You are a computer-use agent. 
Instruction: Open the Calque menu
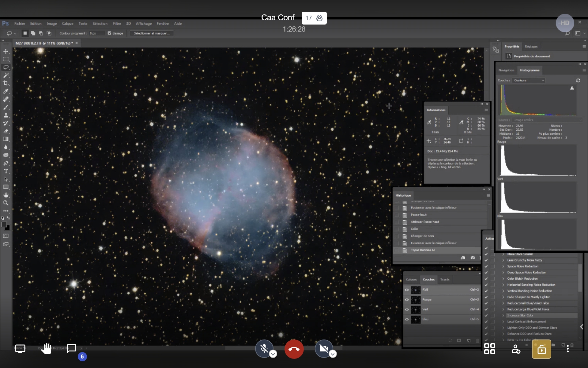[67, 24]
